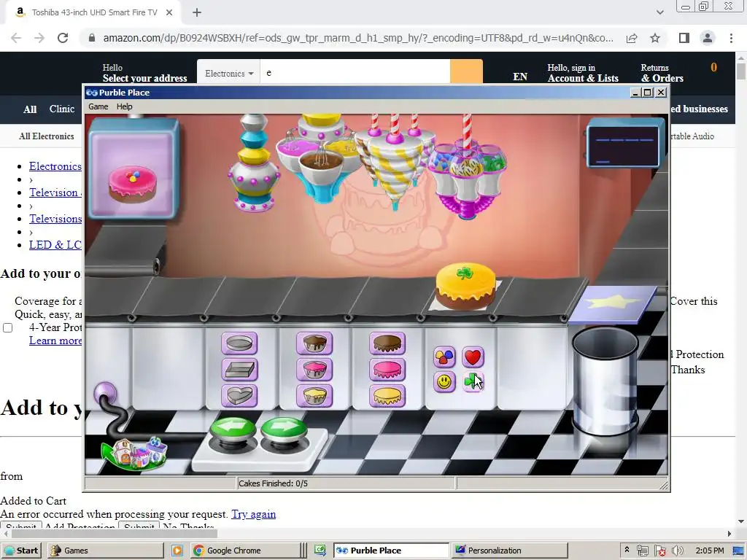
Task: Click the orange Amazon search button
Action: (466, 72)
